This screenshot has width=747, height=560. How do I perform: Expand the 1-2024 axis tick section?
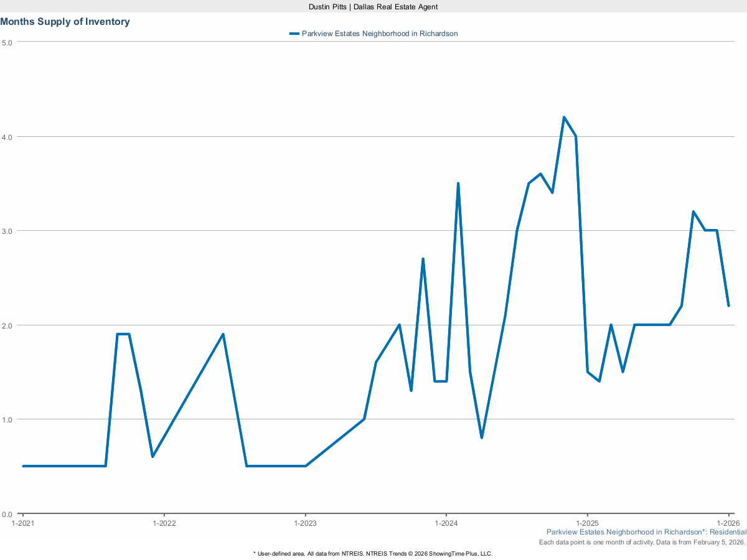point(446,523)
